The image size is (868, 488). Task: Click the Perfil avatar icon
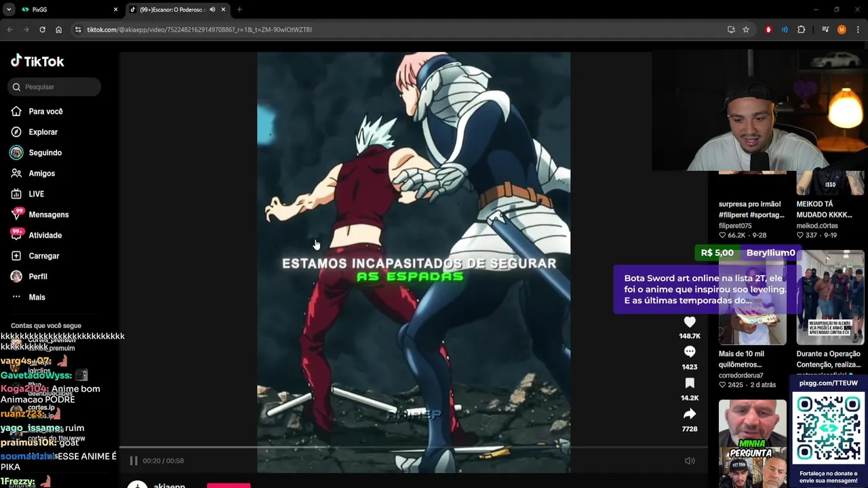pyautogui.click(x=16, y=277)
